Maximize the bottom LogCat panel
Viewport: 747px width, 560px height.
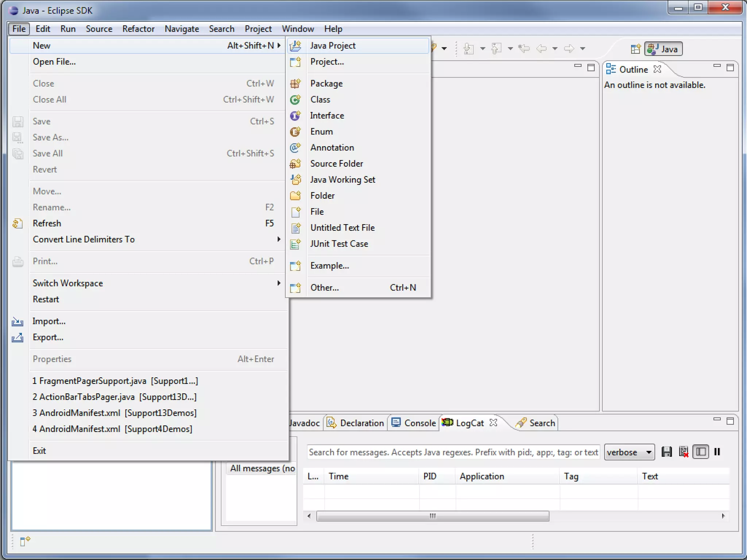pos(730,421)
